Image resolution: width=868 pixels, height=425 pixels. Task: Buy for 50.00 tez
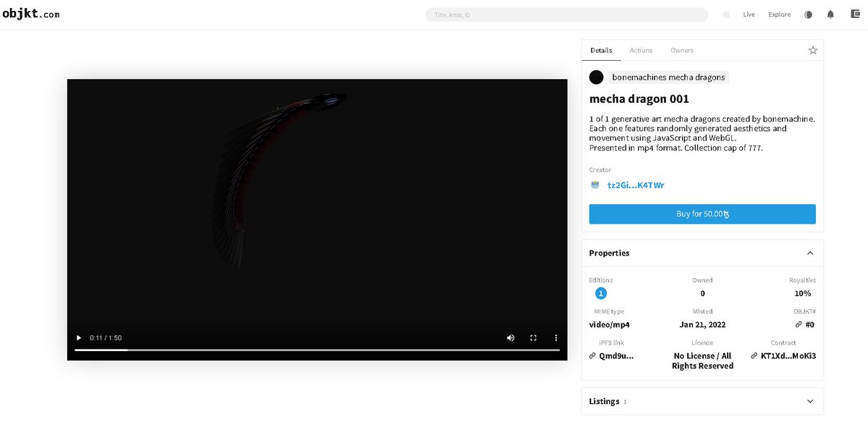point(702,214)
